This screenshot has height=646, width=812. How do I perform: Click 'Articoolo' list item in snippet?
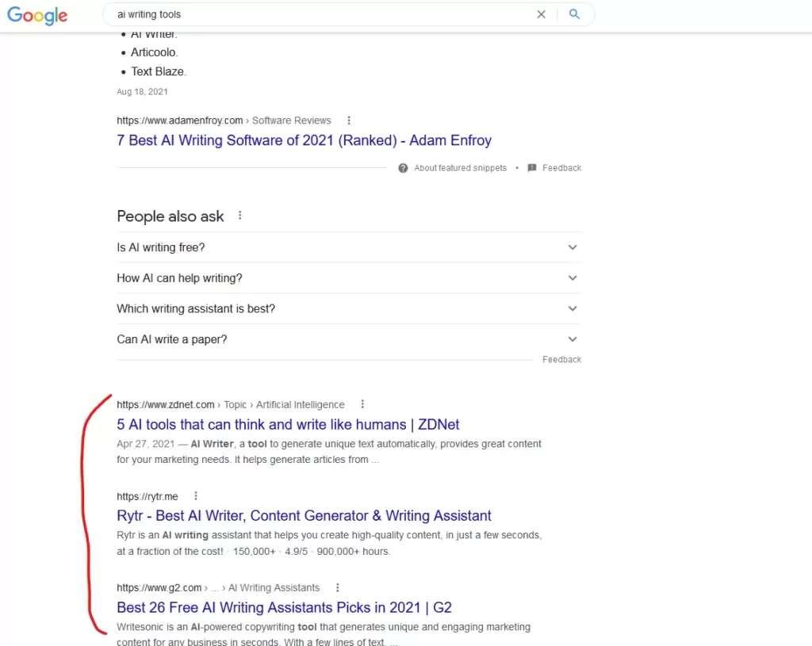coord(155,52)
